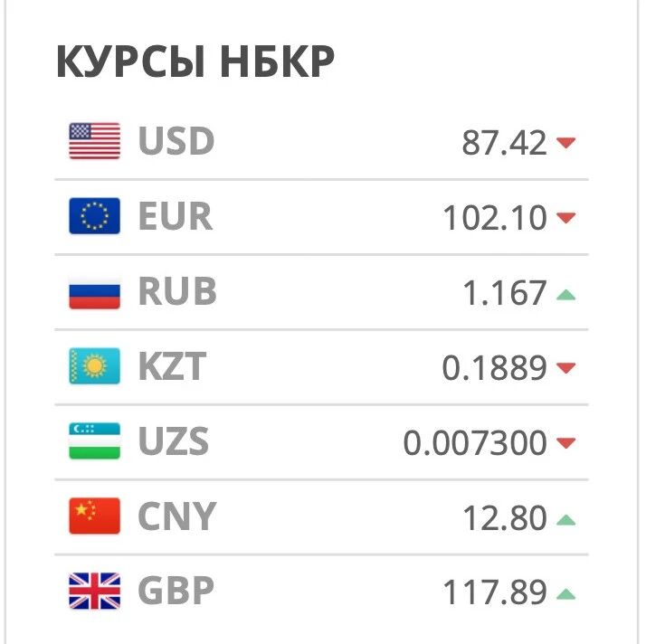
Task: Open the KZT currency label
Action: pos(172,366)
